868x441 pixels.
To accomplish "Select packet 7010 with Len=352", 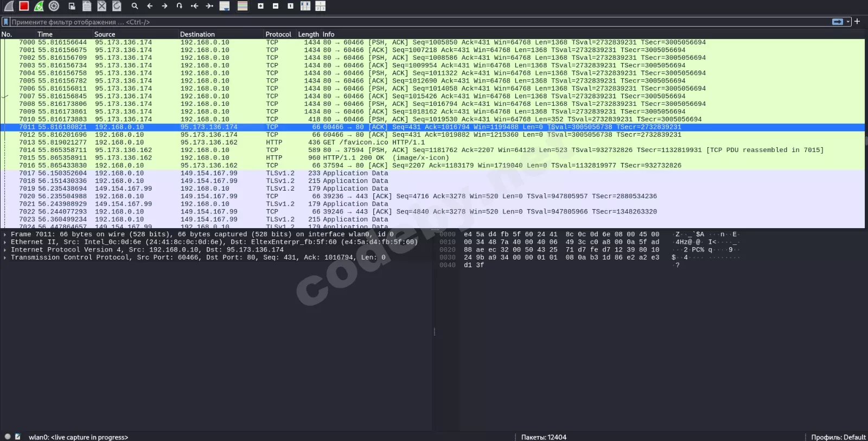I will [432, 119].
